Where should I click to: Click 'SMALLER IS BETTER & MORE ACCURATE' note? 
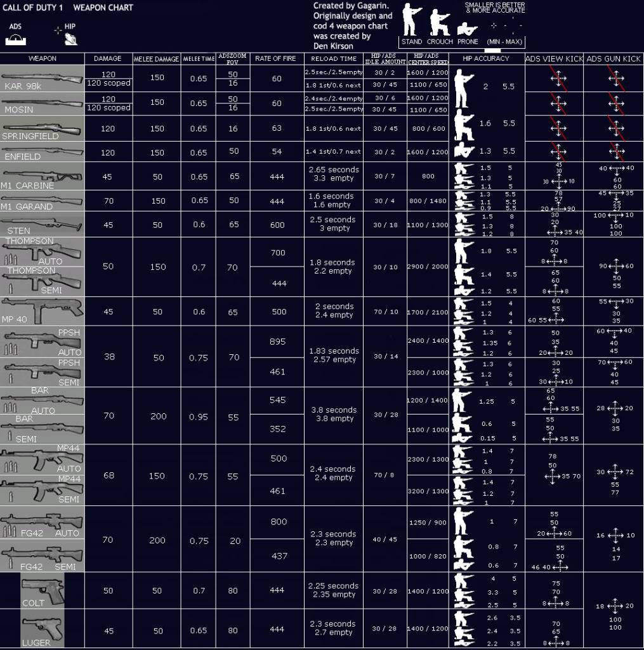[495, 8]
